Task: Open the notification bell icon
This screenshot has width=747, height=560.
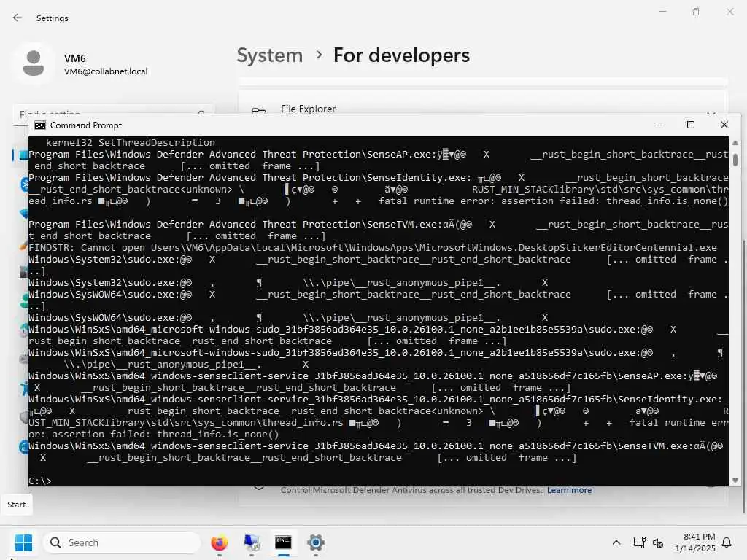Action: (727, 542)
